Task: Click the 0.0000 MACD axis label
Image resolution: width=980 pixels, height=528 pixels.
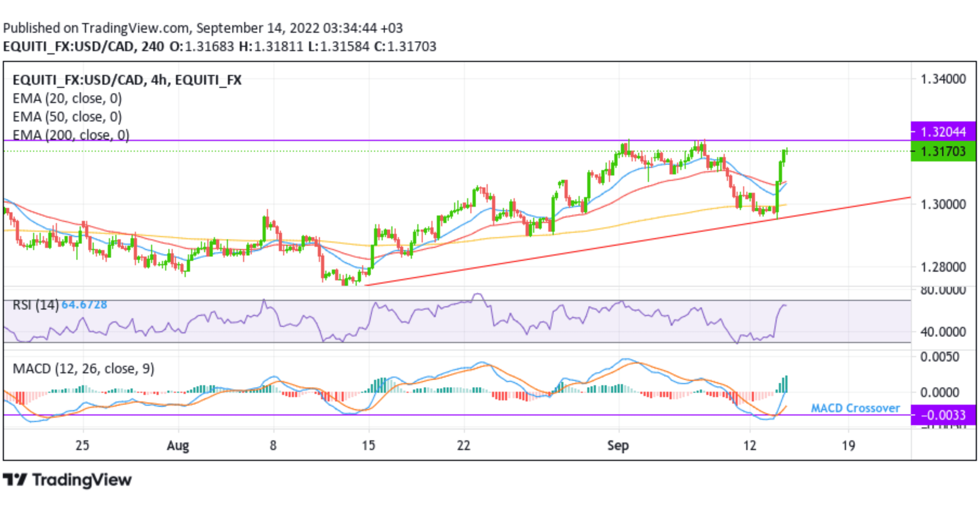Action: tap(940, 392)
